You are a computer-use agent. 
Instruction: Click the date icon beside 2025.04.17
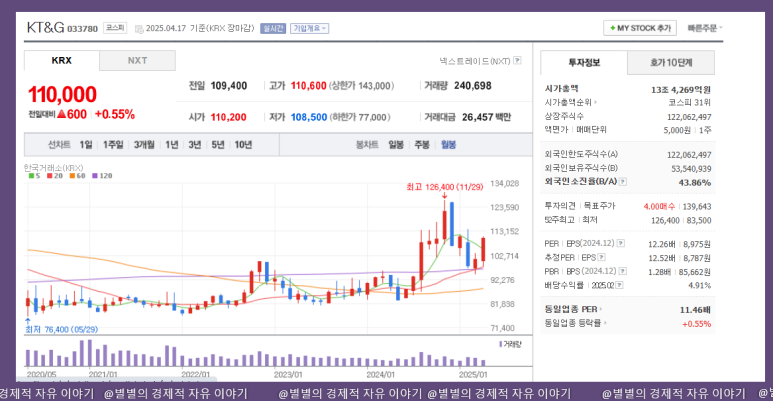[x=139, y=29]
